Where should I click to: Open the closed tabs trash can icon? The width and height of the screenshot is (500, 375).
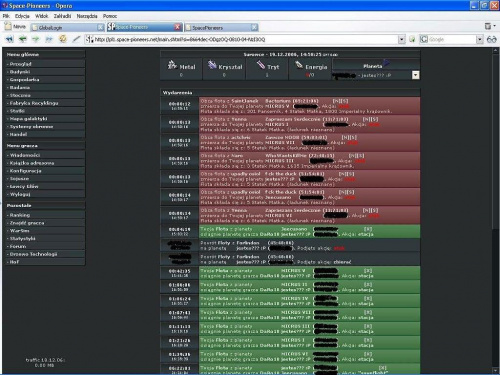coord(488,26)
